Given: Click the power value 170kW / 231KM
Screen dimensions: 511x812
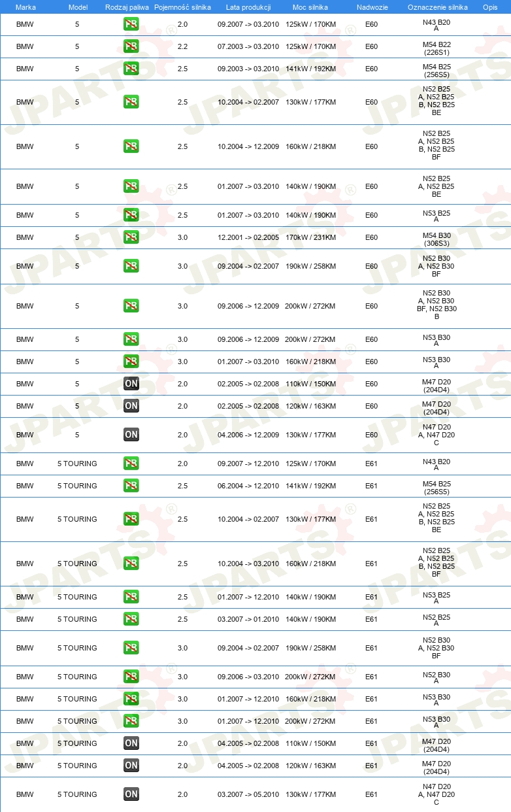Looking at the screenshot, I should (310, 237).
